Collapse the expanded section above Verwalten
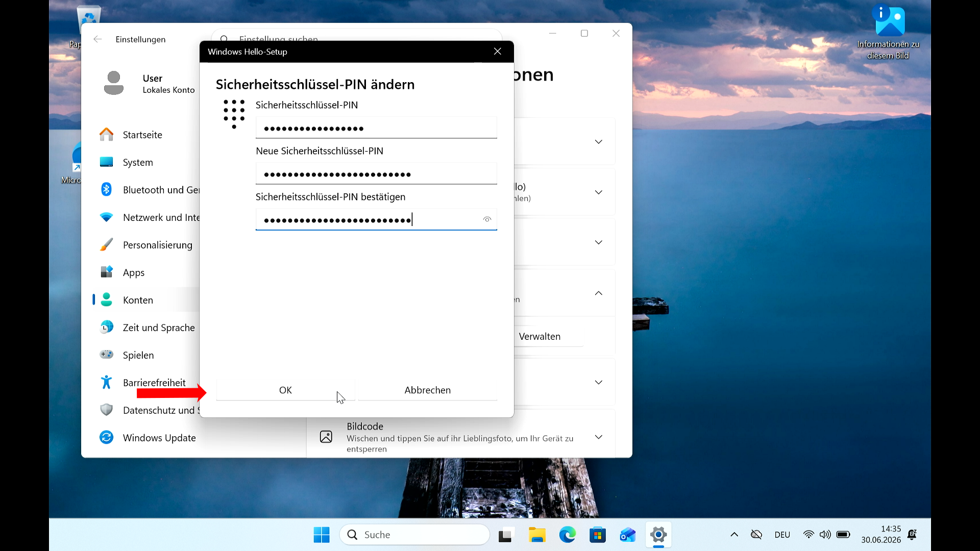 599,293
